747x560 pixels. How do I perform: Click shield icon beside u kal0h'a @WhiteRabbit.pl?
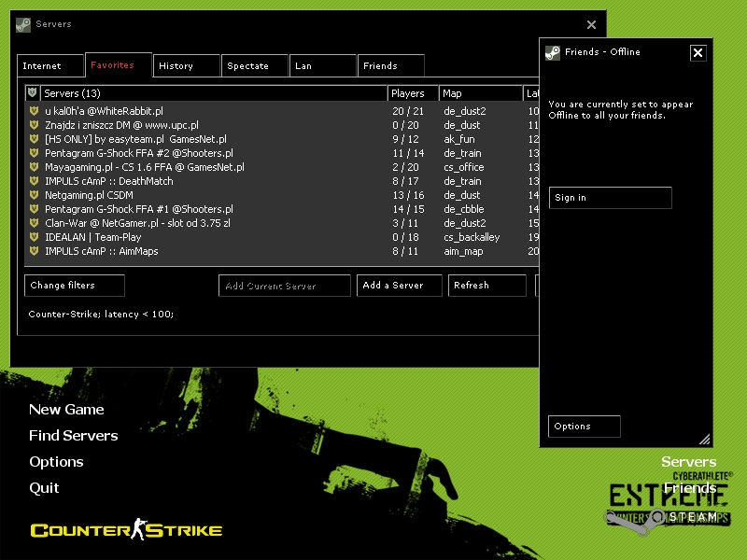(34, 111)
